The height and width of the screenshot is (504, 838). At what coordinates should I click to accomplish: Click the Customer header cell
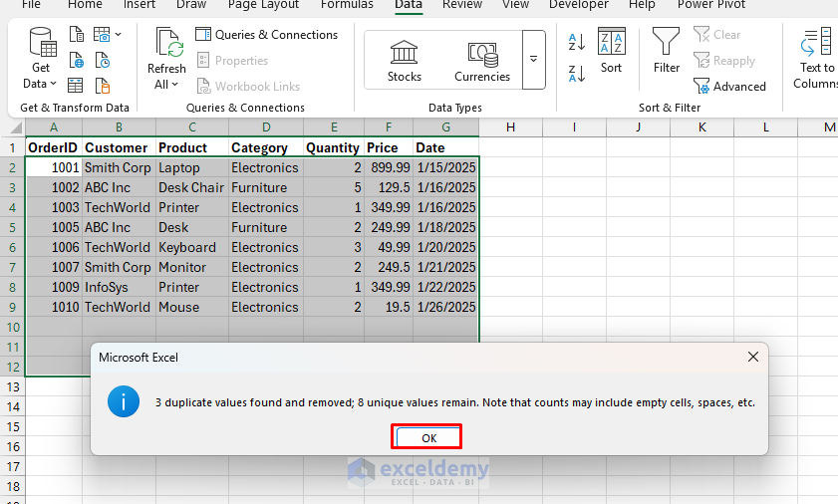tap(120, 147)
